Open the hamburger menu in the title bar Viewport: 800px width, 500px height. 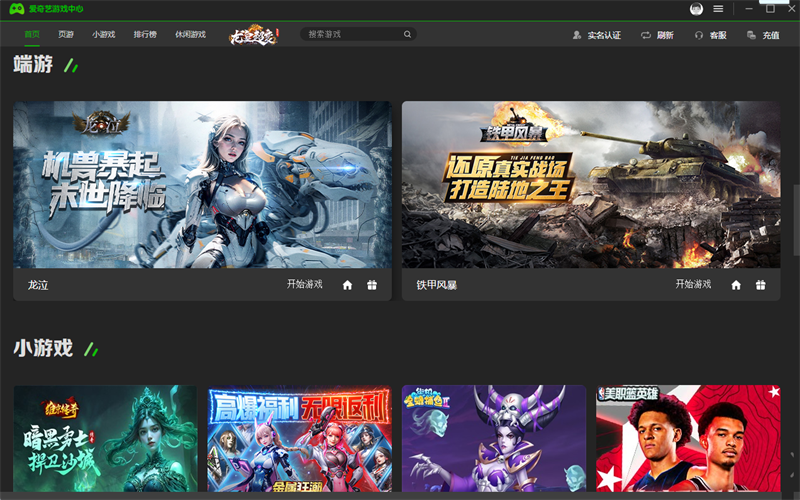(x=718, y=9)
